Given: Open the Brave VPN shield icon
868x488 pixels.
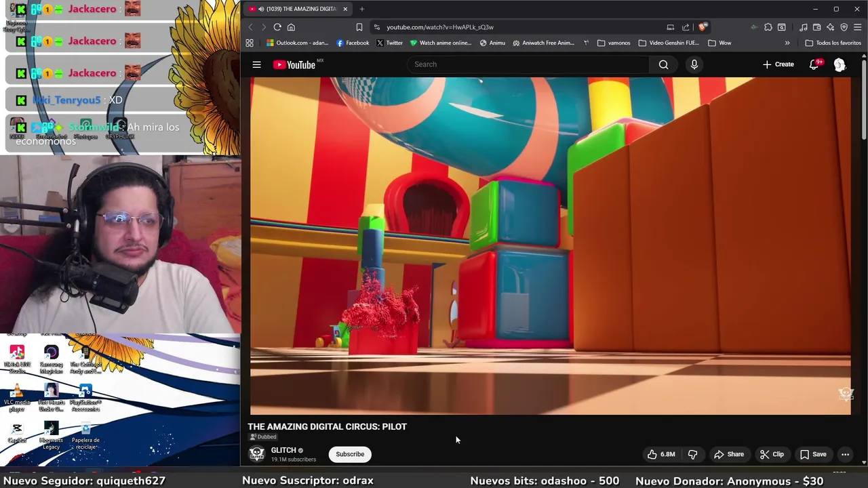Looking at the screenshot, I should point(844,27).
